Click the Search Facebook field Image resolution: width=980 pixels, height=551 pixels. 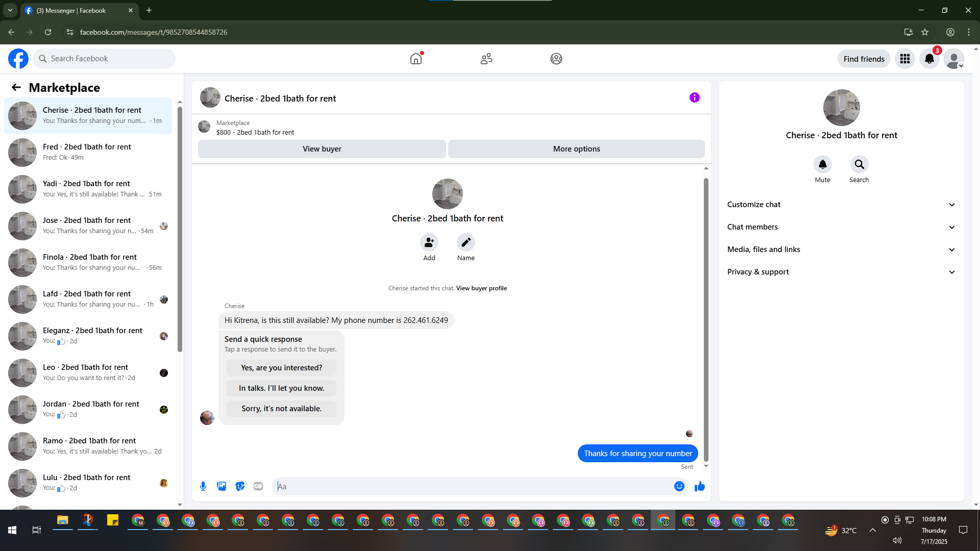pyautogui.click(x=104, y=59)
